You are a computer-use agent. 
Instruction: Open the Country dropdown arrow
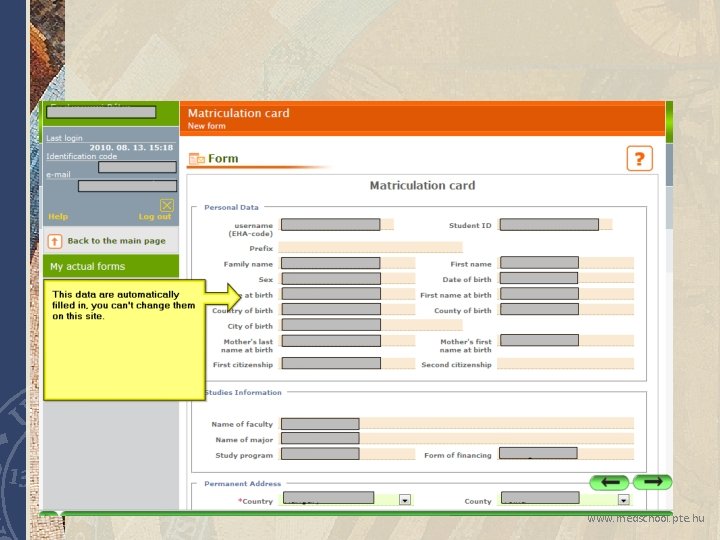405,500
